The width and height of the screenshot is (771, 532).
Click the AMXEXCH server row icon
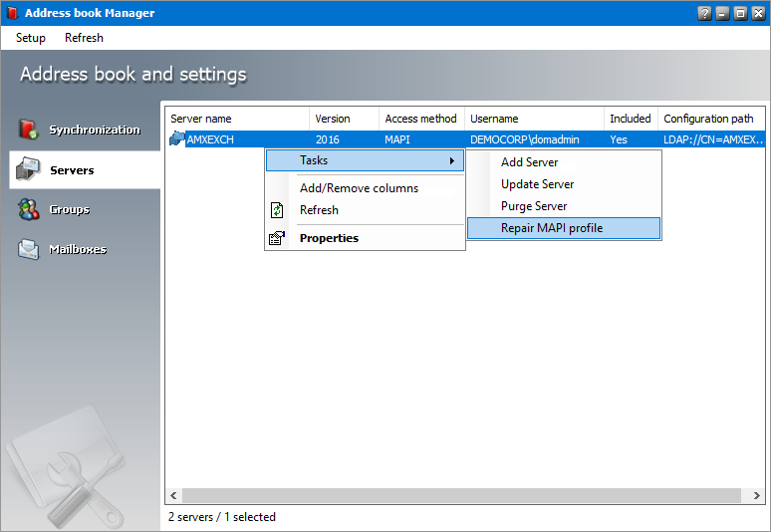pyautogui.click(x=177, y=139)
